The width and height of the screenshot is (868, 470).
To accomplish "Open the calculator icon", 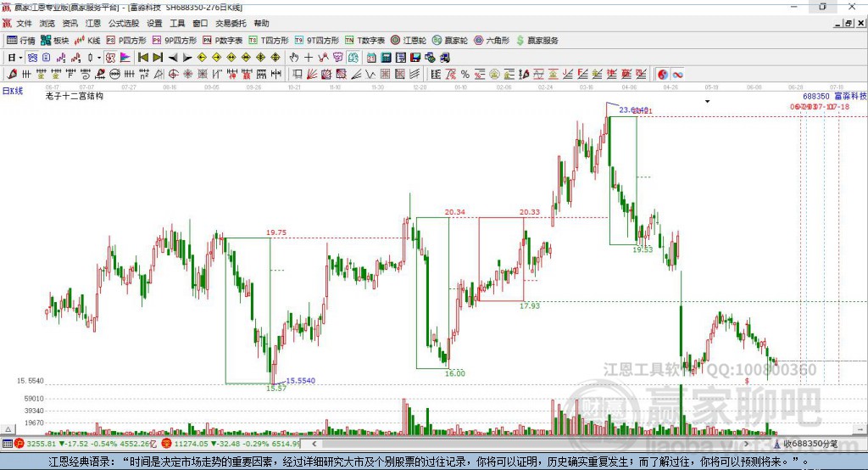I will [386, 58].
